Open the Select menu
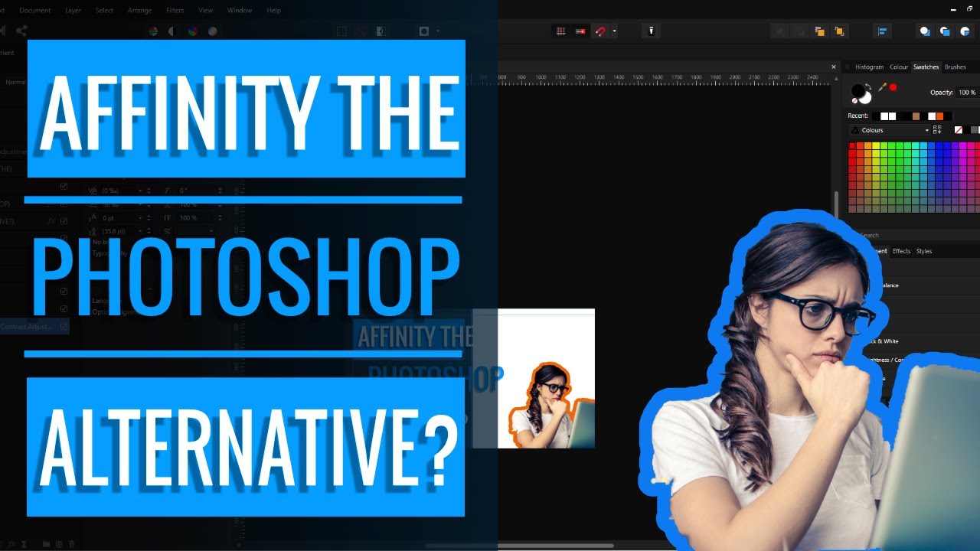This screenshot has height=551, width=980. [x=104, y=11]
